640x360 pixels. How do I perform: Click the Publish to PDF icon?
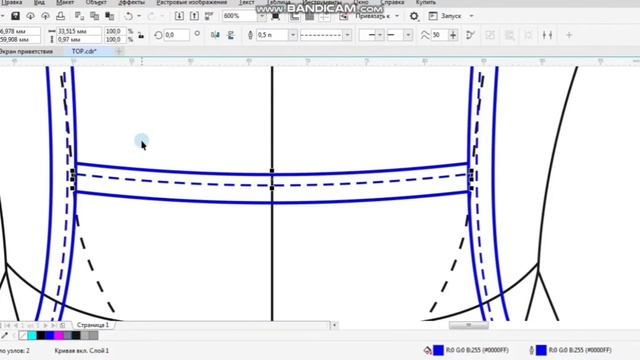point(209,16)
